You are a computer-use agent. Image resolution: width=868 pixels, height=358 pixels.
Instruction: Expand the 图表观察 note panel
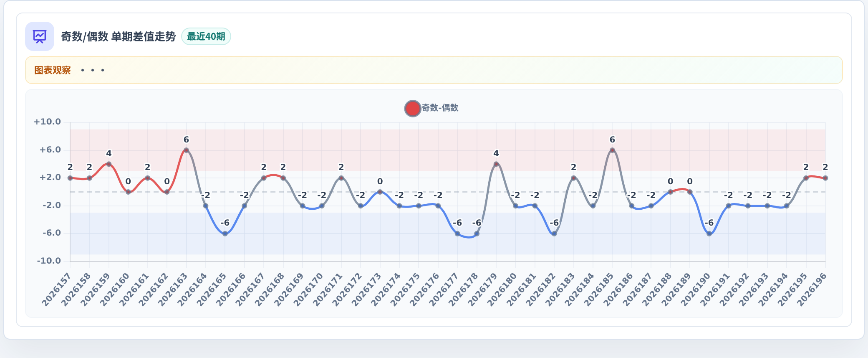[434, 70]
